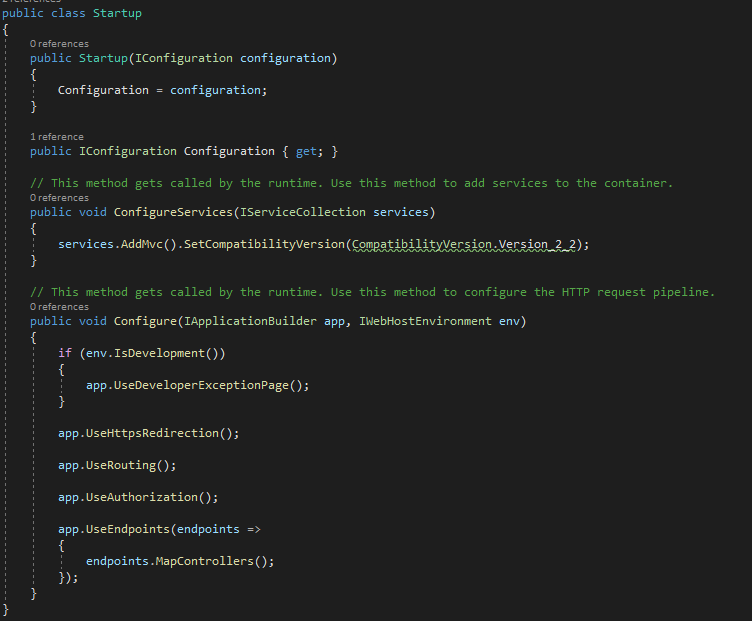Click 'app' parameter in the Configure signature
Screen dimensions: 752x621
334,322
